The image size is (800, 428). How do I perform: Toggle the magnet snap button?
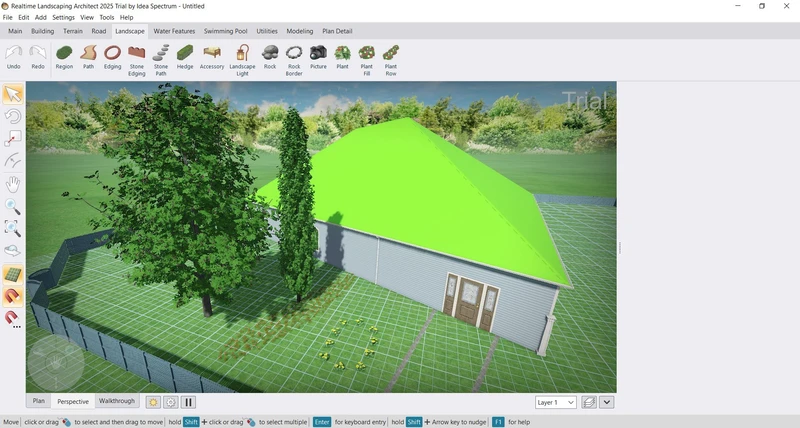[x=13, y=296]
